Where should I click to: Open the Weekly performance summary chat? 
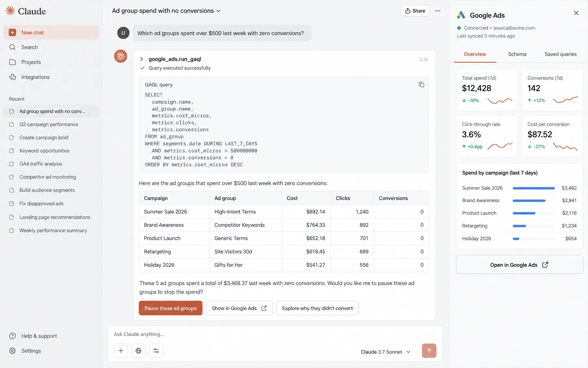(x=51, y=231)
